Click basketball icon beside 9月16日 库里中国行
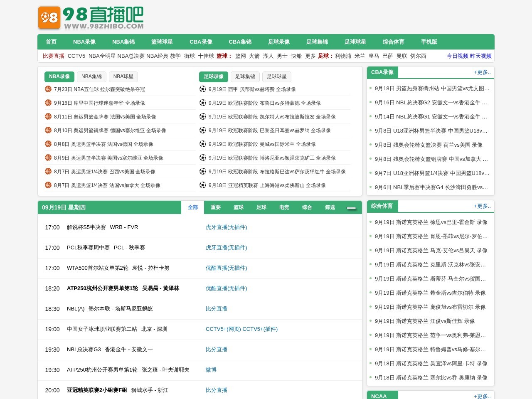 tap(48, 103)
